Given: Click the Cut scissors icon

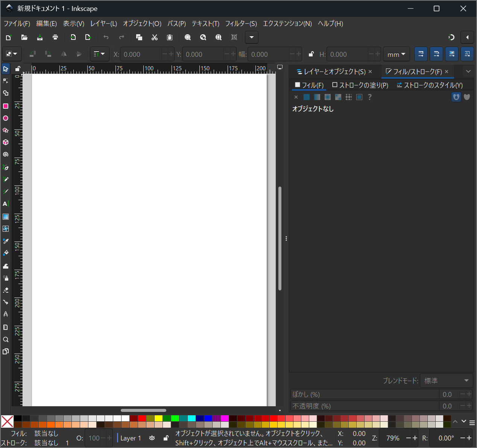Looking at the screenshot, I should point(154,37).
